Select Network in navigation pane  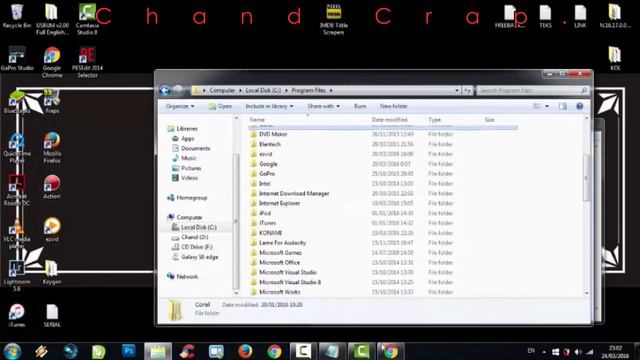click(x=187, y=277)
